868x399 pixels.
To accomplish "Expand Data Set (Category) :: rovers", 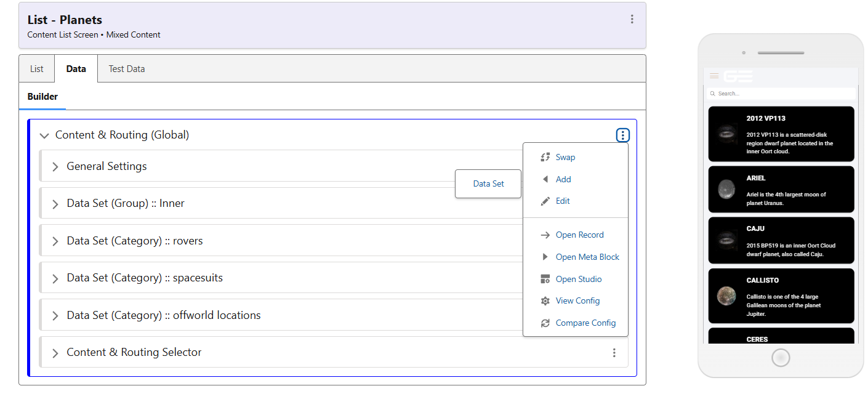I will point(55,241).
